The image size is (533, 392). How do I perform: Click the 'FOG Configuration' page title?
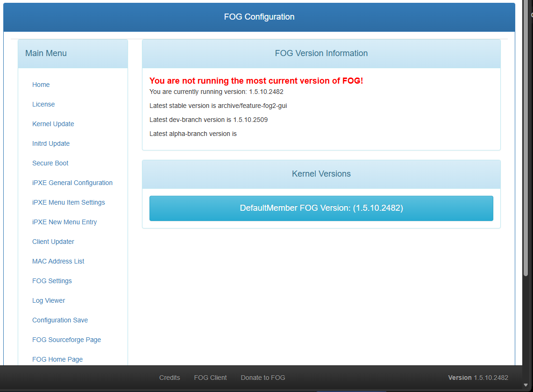coord(259,17)
